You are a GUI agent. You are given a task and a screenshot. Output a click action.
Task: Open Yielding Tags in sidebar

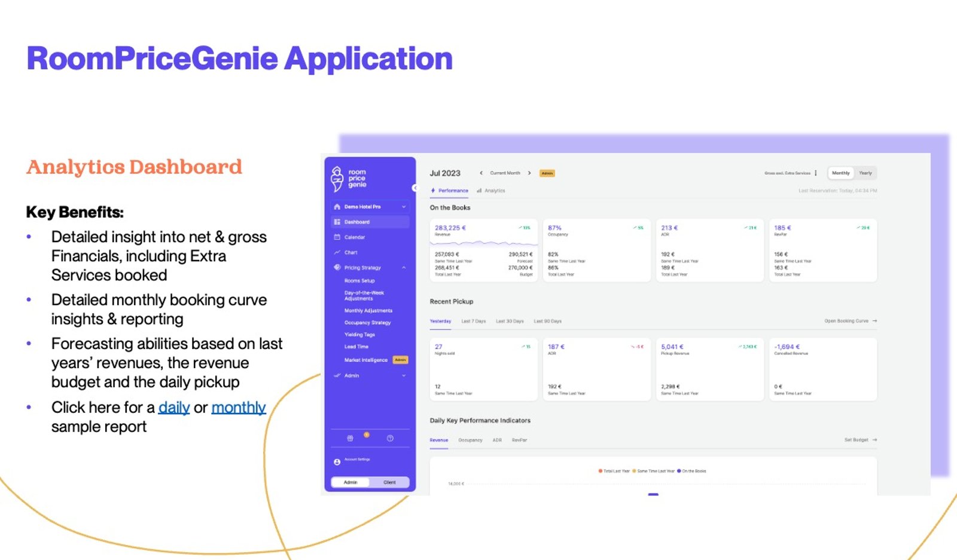coord(359,334)
